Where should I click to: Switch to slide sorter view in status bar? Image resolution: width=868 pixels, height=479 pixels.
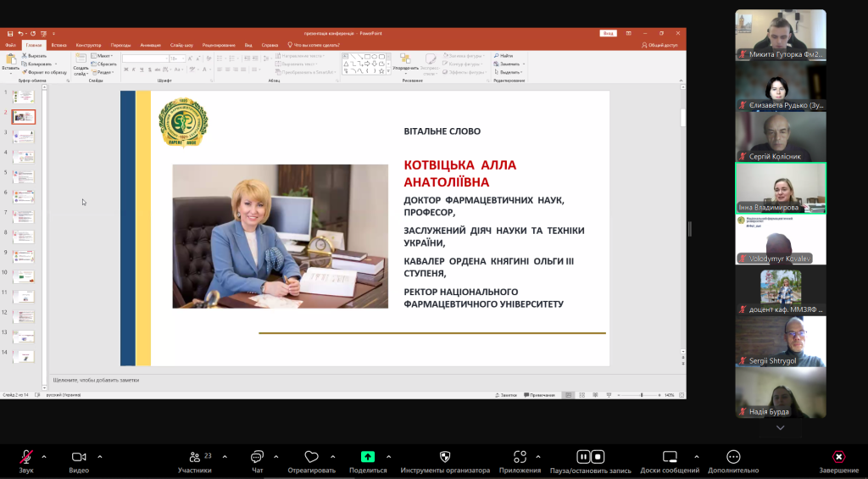point(581,395)
